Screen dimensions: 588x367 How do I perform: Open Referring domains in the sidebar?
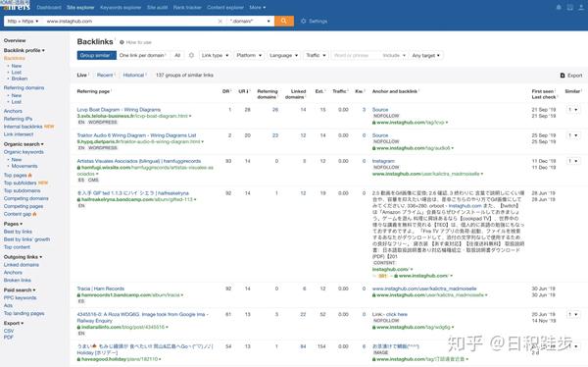[x=24, y=88]
